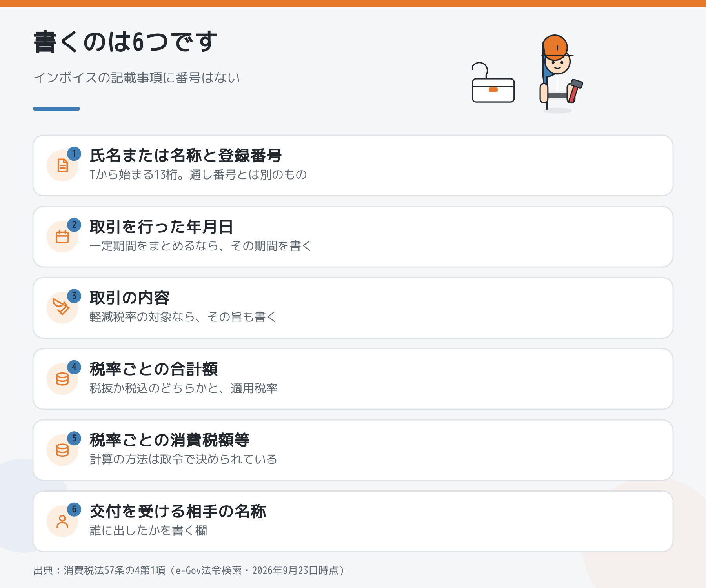Viewport: 706px width, 588px height.
Task: Click number badge 6 on the last card
Action: click(x=74, y=510)
